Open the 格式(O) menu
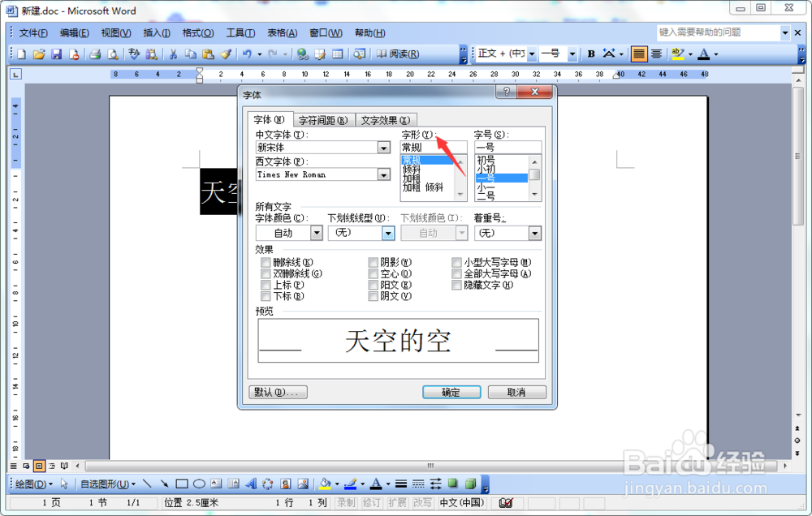Viewport: 812px width, 516px height. (x=198, y=33)
